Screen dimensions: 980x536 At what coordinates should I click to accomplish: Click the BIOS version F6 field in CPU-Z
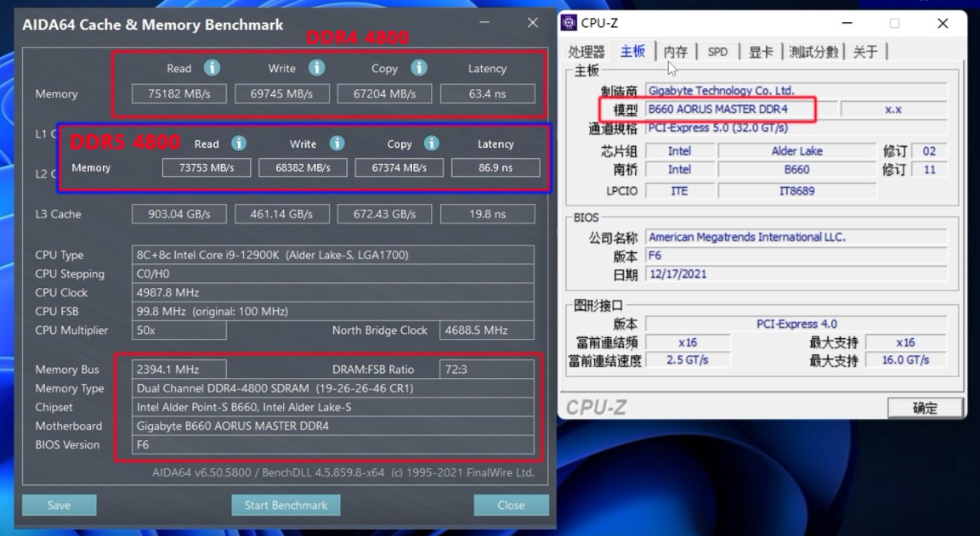coord(796,255)
